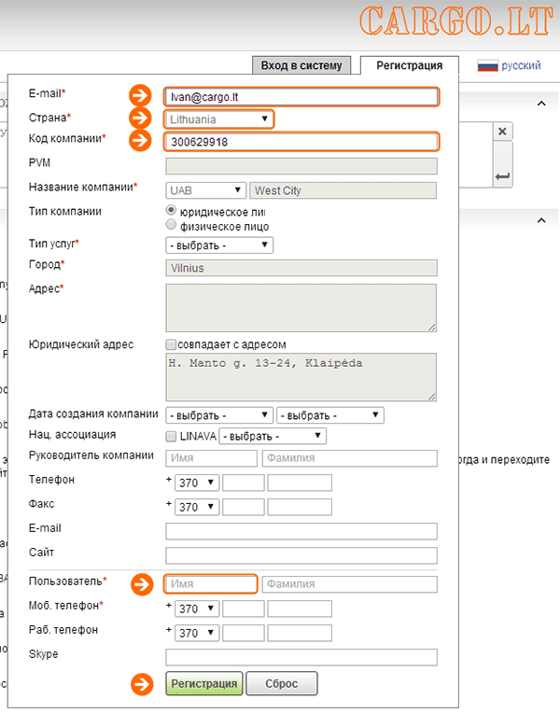Click the Russian flag language icon
Viewport: 560px width, 728px height.
(487, 66)
